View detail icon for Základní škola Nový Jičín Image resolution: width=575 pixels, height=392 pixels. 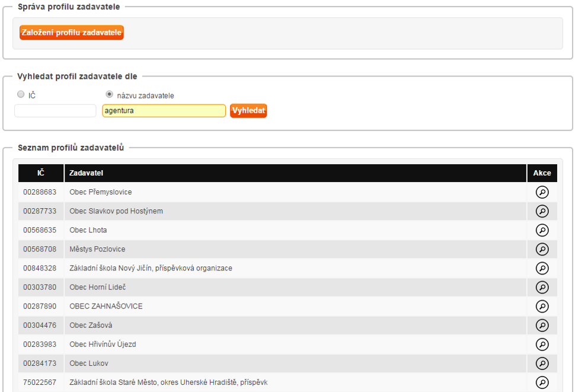(x=542, y=268)
